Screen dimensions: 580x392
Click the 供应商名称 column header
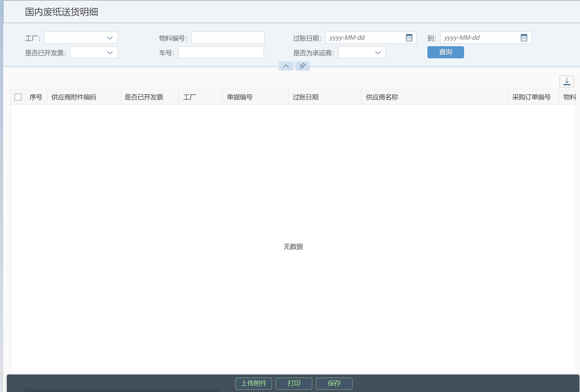pos(435,97)
